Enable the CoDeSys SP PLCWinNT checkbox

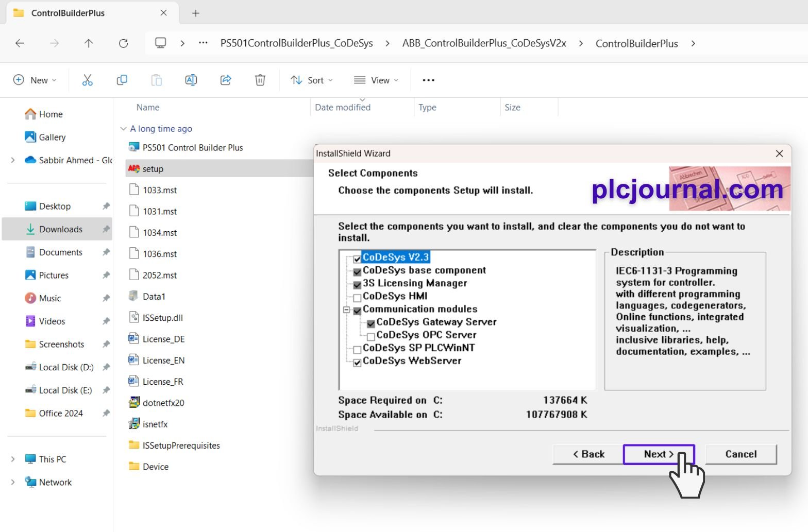coord(357,349)
